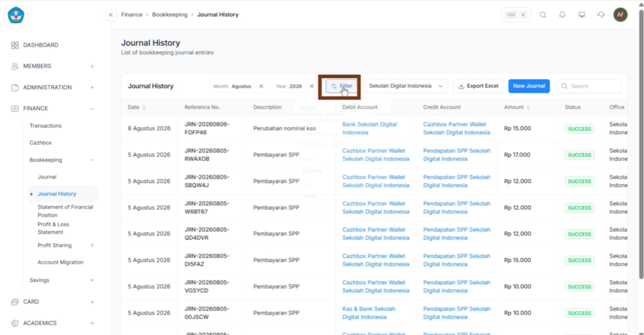Viewport: 644px width, 335px height.
Task: Sort the table by Amount column
Action: pyautogui.click(x=528, y=107)
